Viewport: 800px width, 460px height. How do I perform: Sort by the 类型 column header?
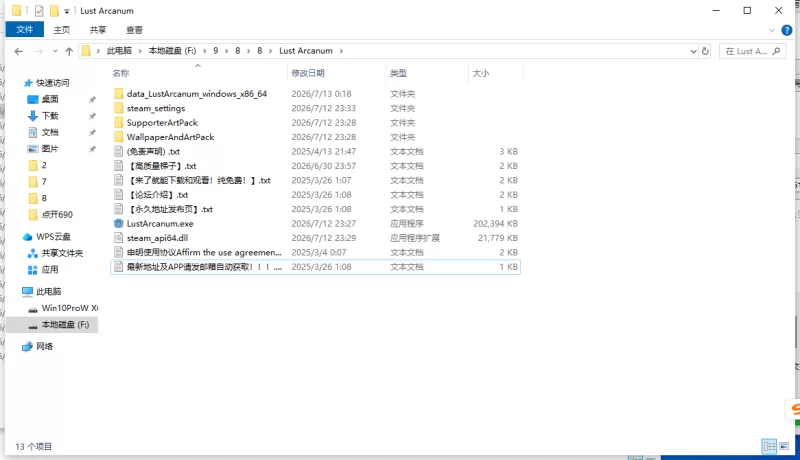point(398,73)
